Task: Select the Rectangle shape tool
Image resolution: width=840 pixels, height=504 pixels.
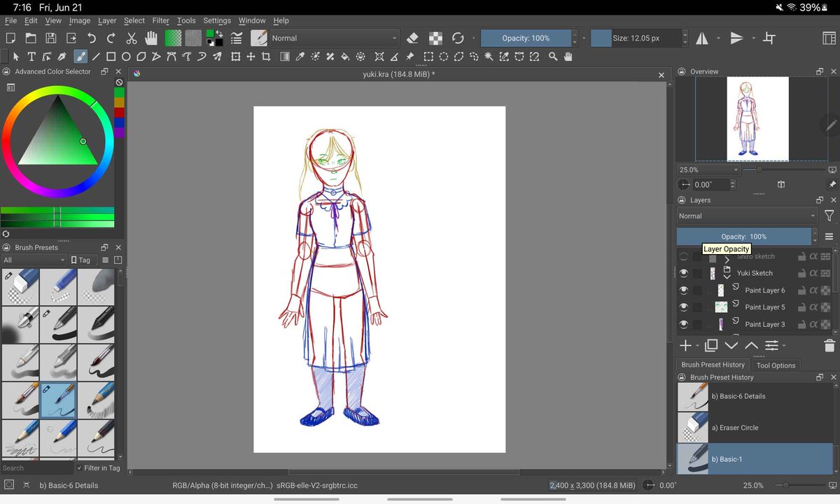Action: tap(111, 57)
